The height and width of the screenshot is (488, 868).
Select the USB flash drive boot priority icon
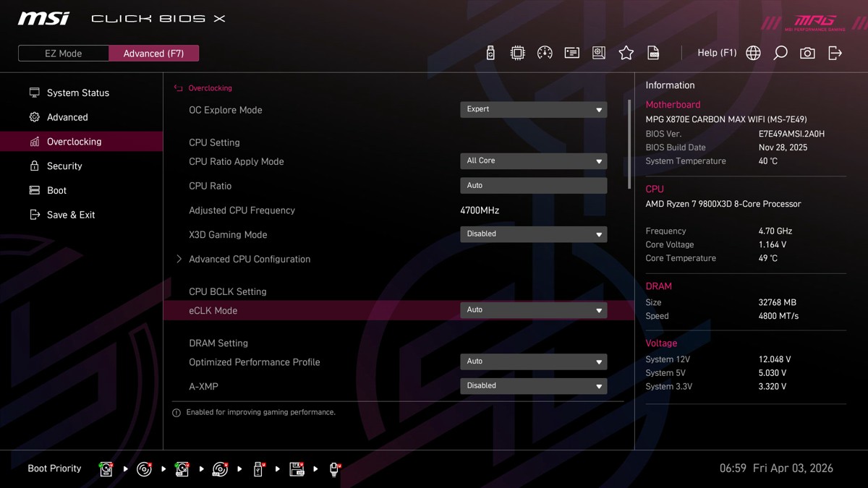coord(258,469)
